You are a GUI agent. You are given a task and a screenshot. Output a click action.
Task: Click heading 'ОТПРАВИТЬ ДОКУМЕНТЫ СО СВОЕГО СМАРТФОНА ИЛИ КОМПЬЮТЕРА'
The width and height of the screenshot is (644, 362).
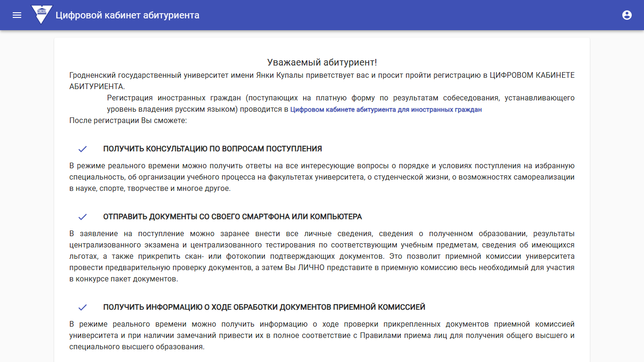(232, 217)
